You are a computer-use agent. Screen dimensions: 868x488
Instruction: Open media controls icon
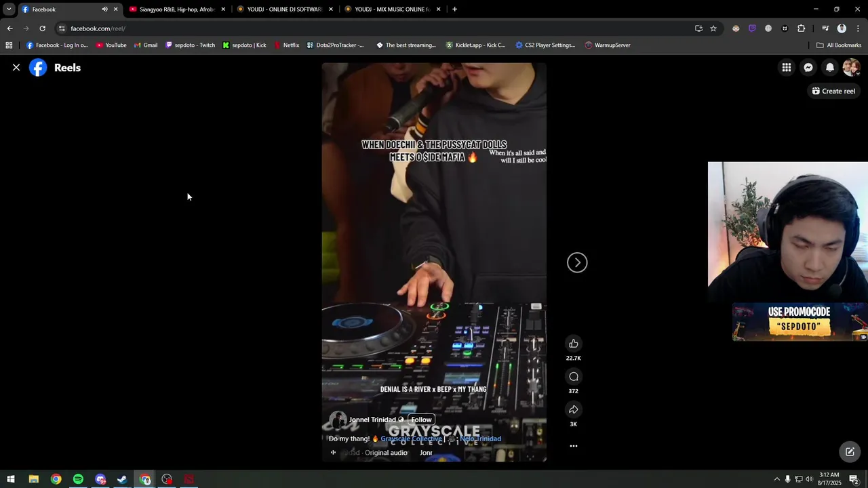(825, 28)
